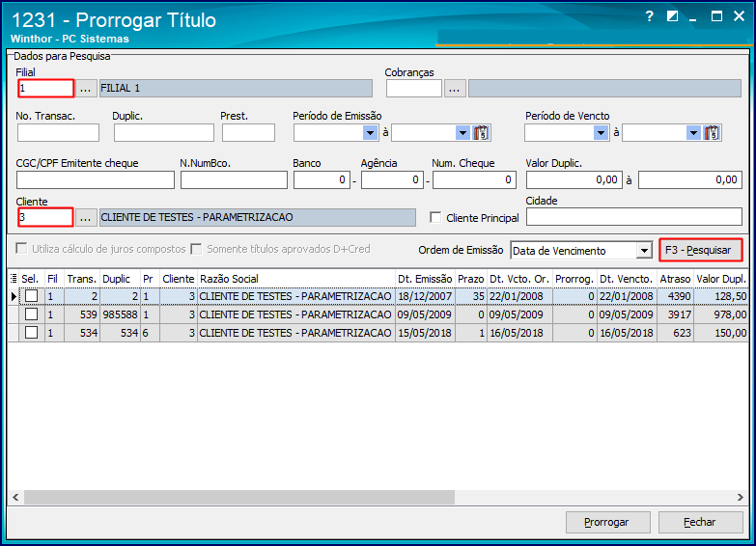Open the help question mark icon
The image size is (756, 546).
tap(650, 16)
